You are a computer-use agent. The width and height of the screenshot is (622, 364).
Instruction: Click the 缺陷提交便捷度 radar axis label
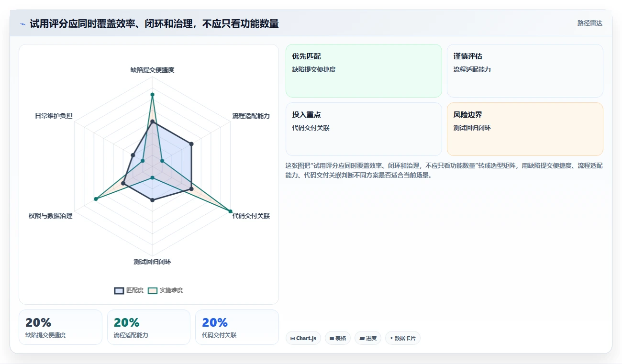pyautogui.click(x=152, y=70)
